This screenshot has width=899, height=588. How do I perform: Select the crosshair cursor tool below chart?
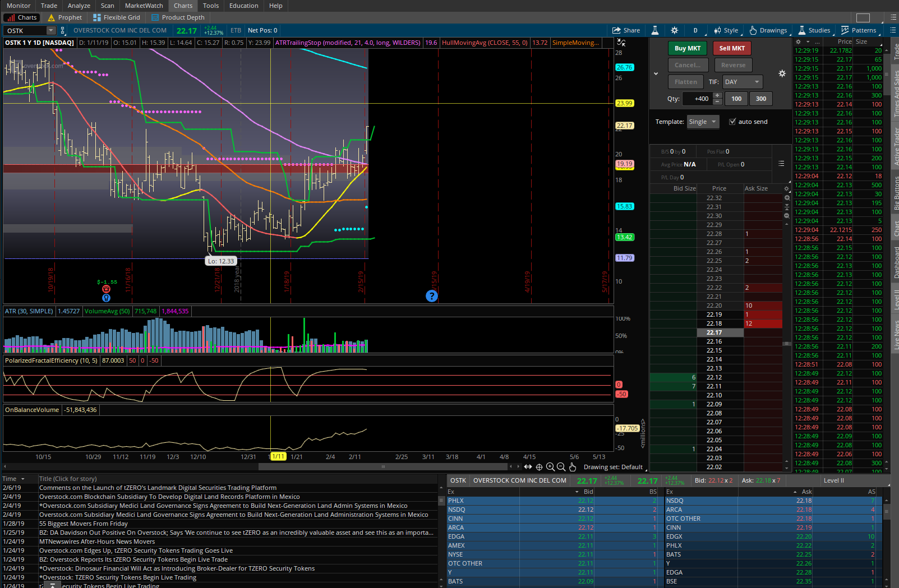539,467
